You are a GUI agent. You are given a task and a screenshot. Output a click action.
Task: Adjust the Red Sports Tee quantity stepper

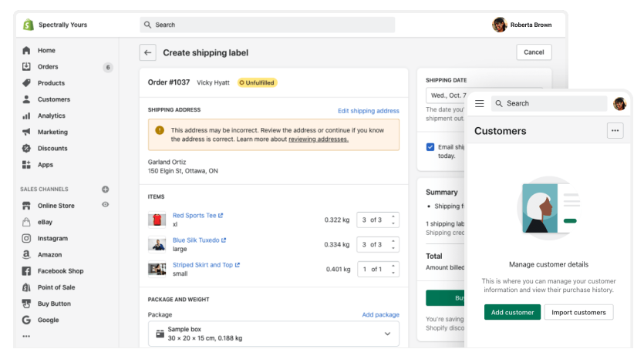click(394, 220)
